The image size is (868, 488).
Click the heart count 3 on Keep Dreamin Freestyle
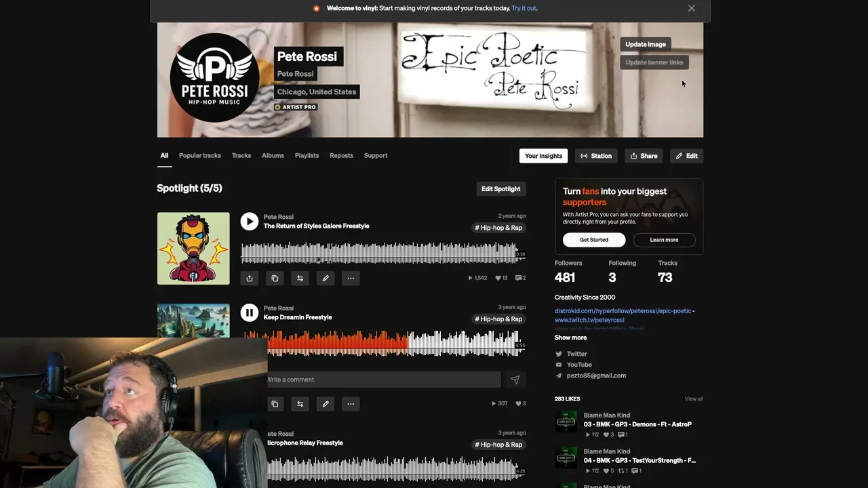point(520,403)
